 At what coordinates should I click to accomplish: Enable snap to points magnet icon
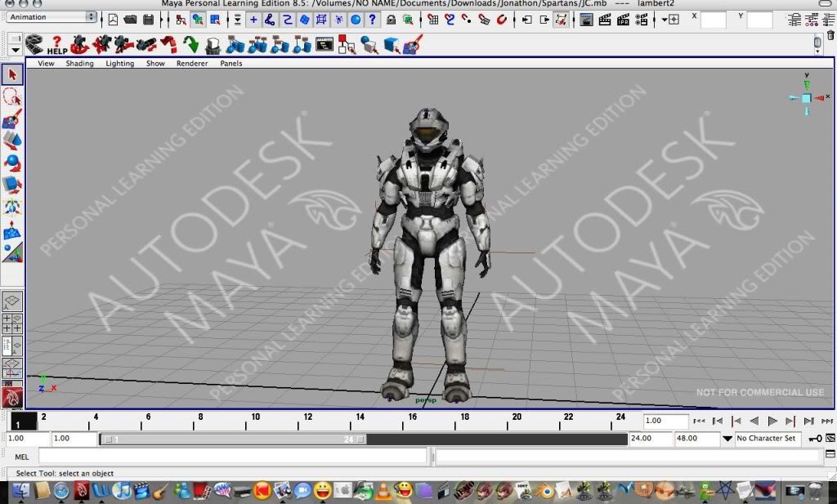click(467, 20)
